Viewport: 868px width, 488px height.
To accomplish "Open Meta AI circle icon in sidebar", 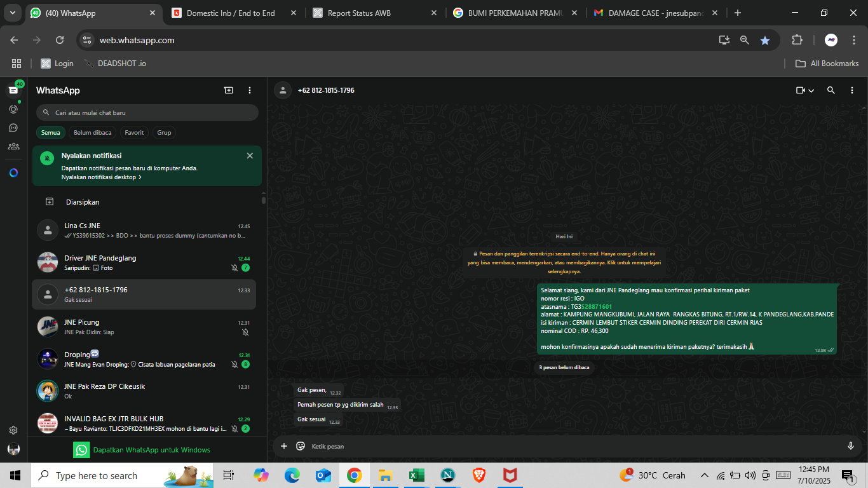I will (13, 173).
